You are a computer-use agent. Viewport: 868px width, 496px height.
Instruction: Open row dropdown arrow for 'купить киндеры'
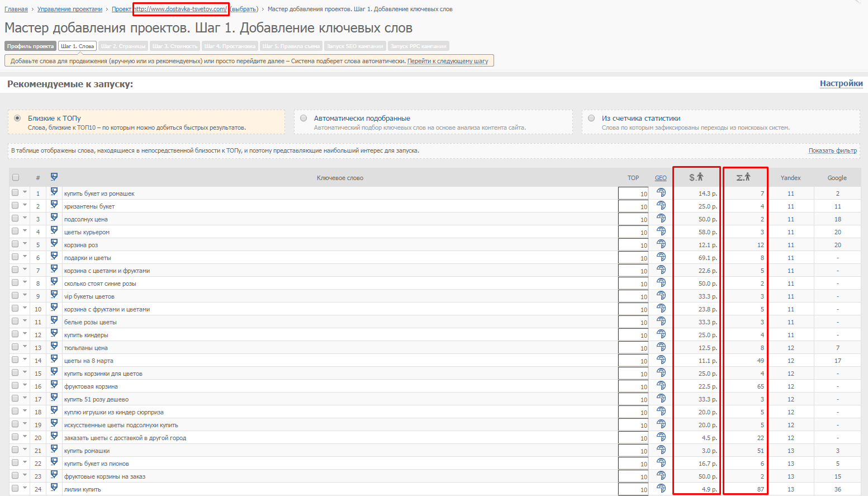pyautogui.click(x=25, y=334)
